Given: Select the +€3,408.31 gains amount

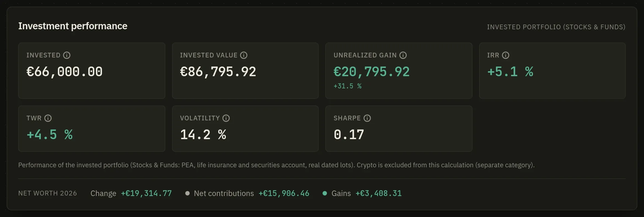Looking at the screenshot, I should (x=379, y=193).
